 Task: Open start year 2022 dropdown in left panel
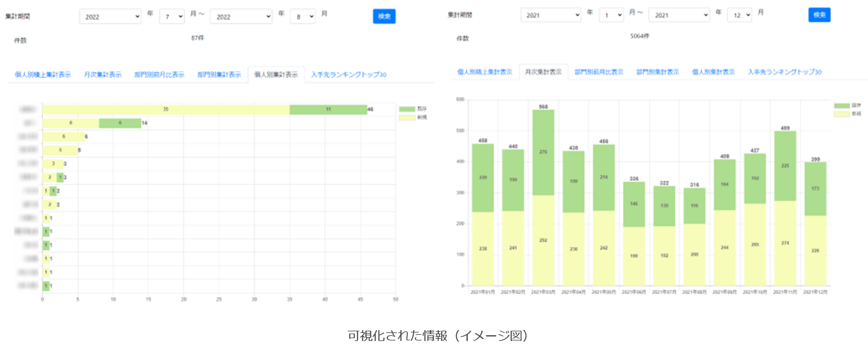click(x=110, y=17)
